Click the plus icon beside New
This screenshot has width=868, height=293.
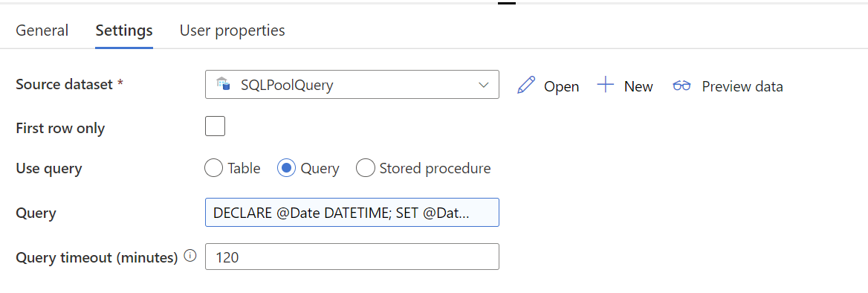pyautogui.click(x=606, y=86)
